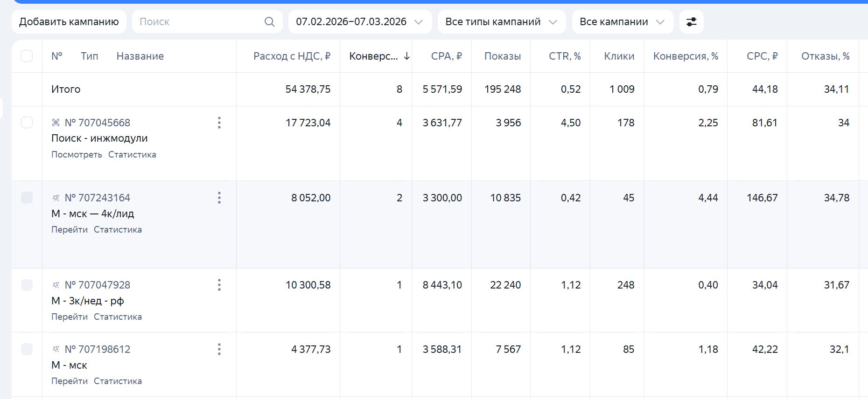Click the campaign type icon of Поиск - инжмодули
Image resolution: width=868 pixels, height=399 pixels.
tap(56, 123)
